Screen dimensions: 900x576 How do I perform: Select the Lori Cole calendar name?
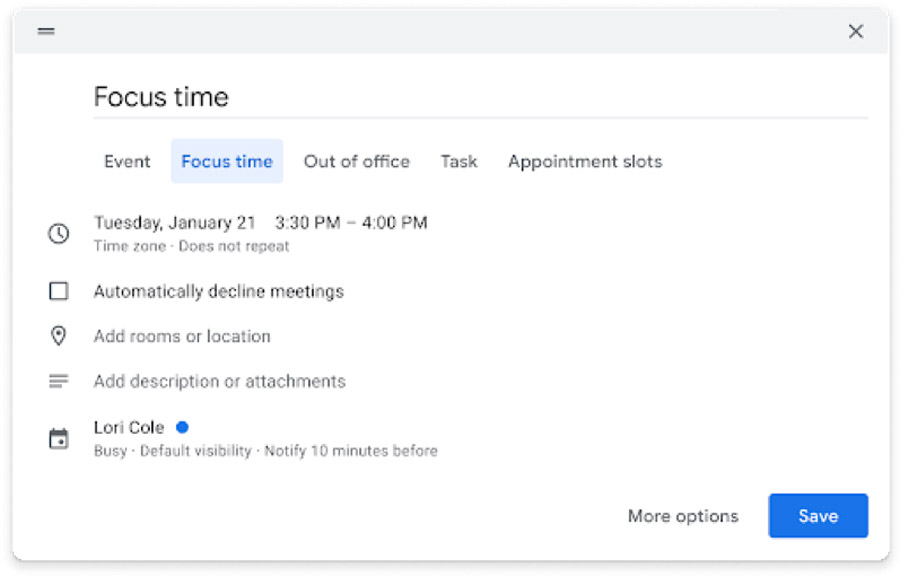pyautogui.click(x=129, y=427)
